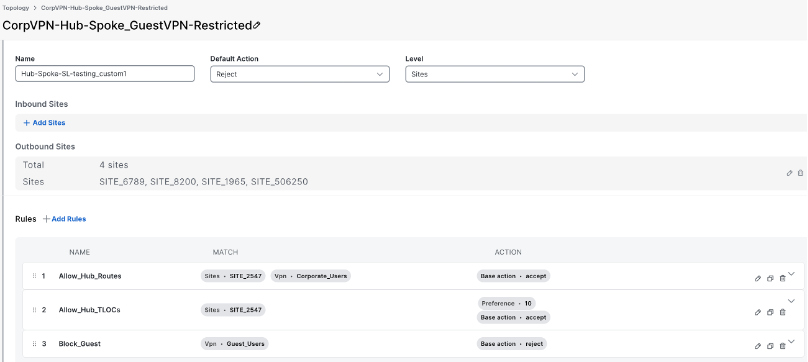Image resolution: width=808 pixels, height=362 pixels.
Task: Expand the Allow_Hub_Routes rule chevron
Action: 792,274
